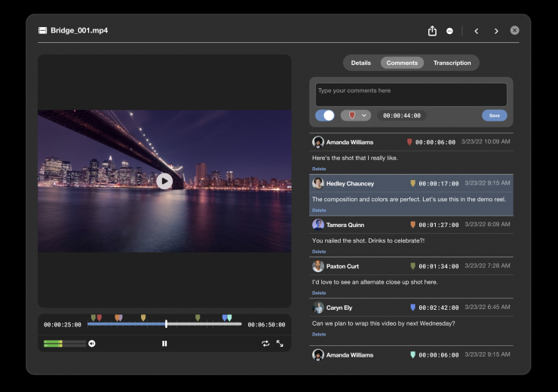Screen dimensions: 558x392
Task: Click the loop playback icon
Action: point(265,344)
